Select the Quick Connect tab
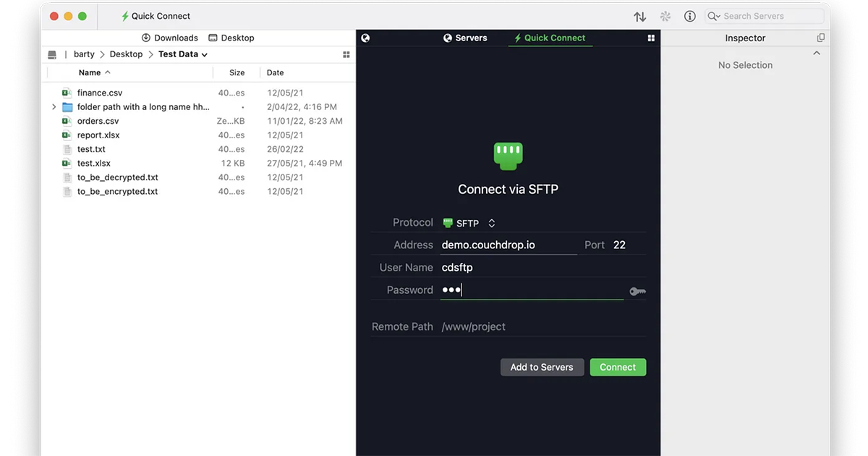This screenshot has height=456, width=868. (x=550, y=38)
